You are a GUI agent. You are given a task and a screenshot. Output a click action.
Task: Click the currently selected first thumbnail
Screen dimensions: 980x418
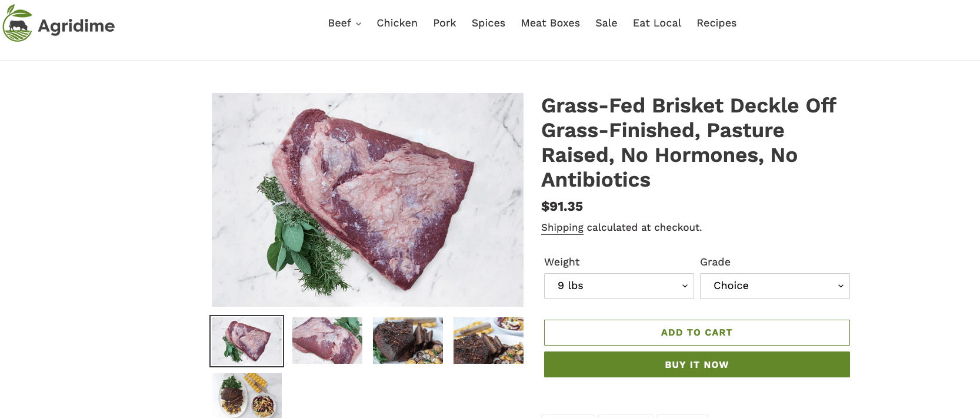point(246,340)
